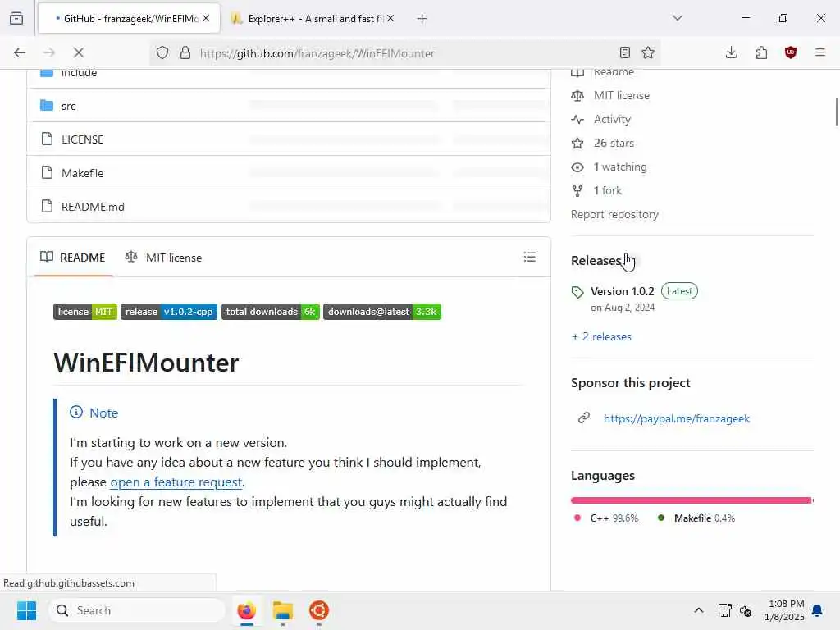Open the notifications bell
This screenshot has width=840, height=630.
tap(818, 610)
